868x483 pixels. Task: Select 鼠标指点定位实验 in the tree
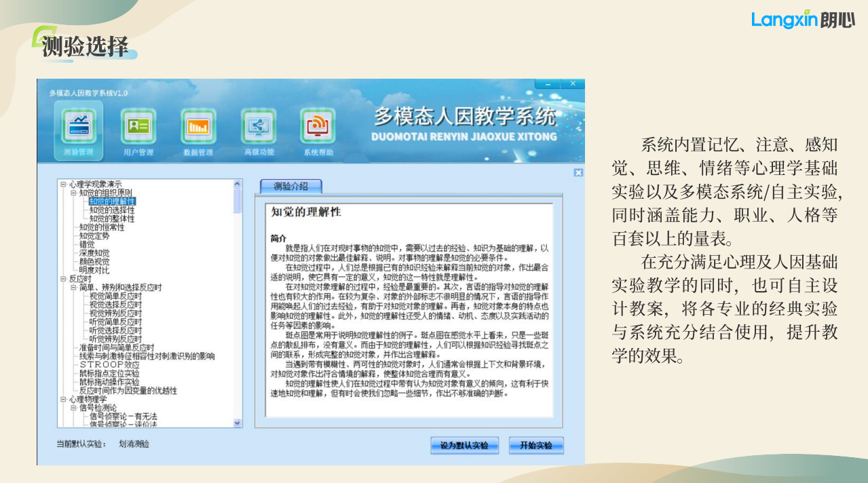pos(109,374)
